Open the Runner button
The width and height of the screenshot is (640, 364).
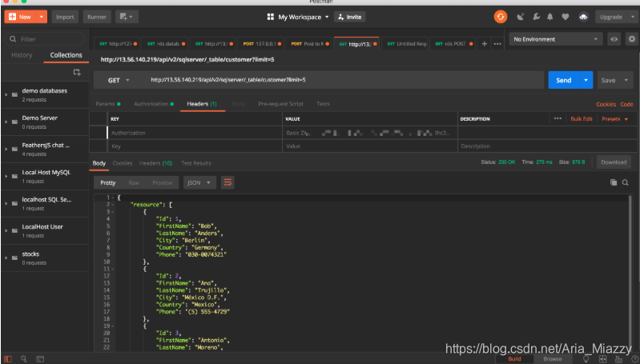coord(97,17)
